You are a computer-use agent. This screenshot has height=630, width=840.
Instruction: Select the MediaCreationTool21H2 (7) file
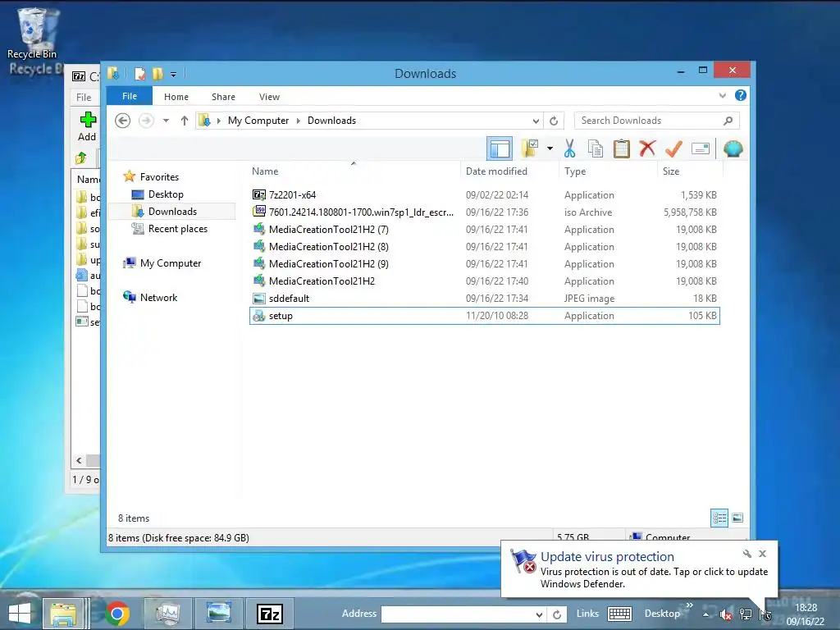(485, 230)
